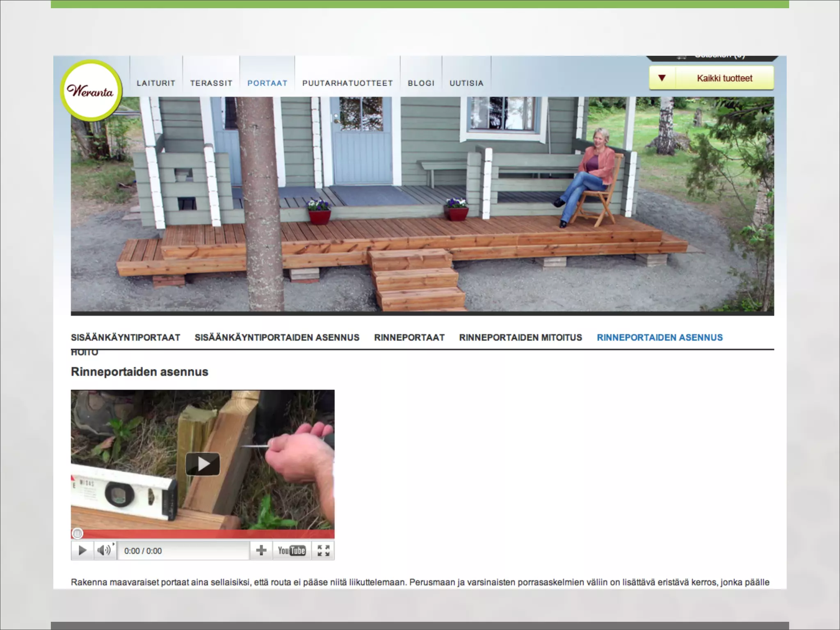Click the Weranta logo

pos(91,91)
